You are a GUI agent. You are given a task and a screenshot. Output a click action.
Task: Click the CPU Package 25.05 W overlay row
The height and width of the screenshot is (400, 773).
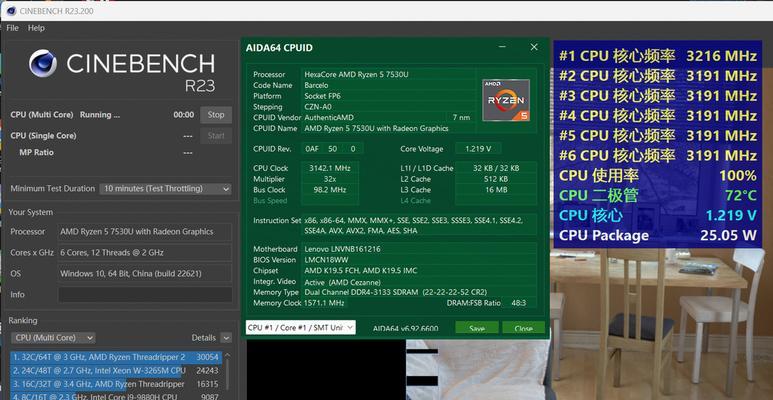click(x=658, y=236)
